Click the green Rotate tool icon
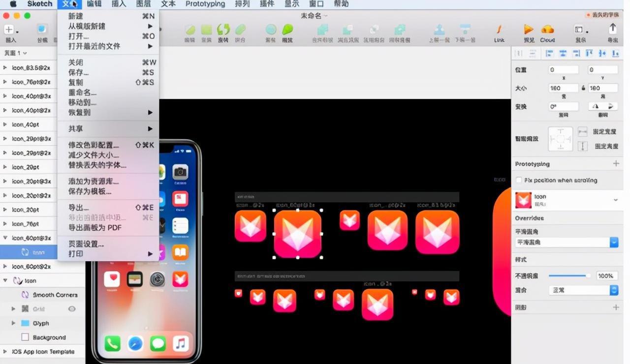This screenshot has height=364, width=630. (x=223, y=30)
